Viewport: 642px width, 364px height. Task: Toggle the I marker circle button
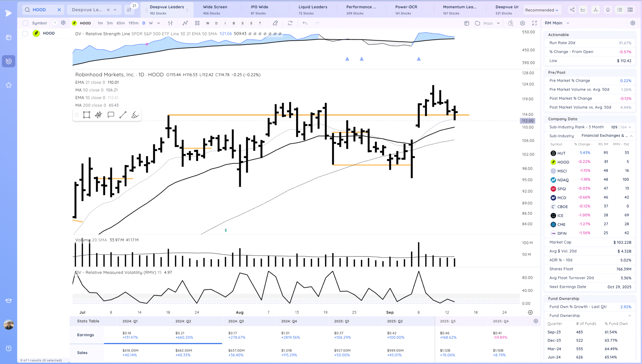pos(225,23)
